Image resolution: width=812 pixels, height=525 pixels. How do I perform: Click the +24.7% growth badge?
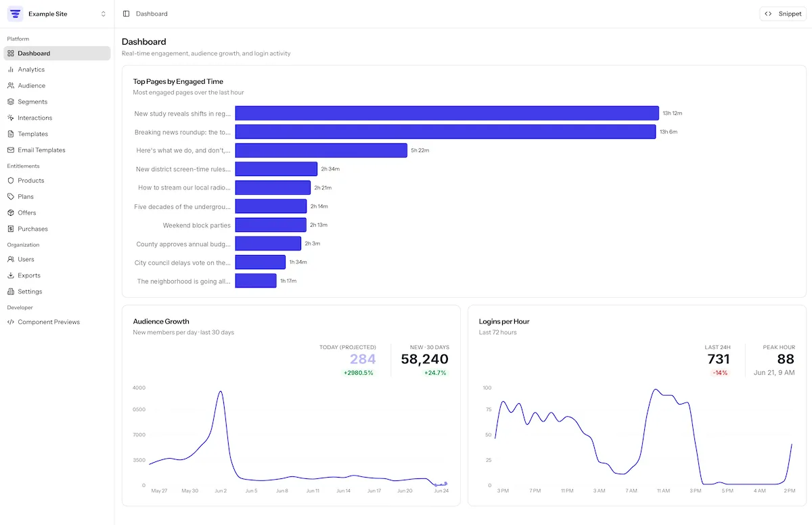pos(435,373)
